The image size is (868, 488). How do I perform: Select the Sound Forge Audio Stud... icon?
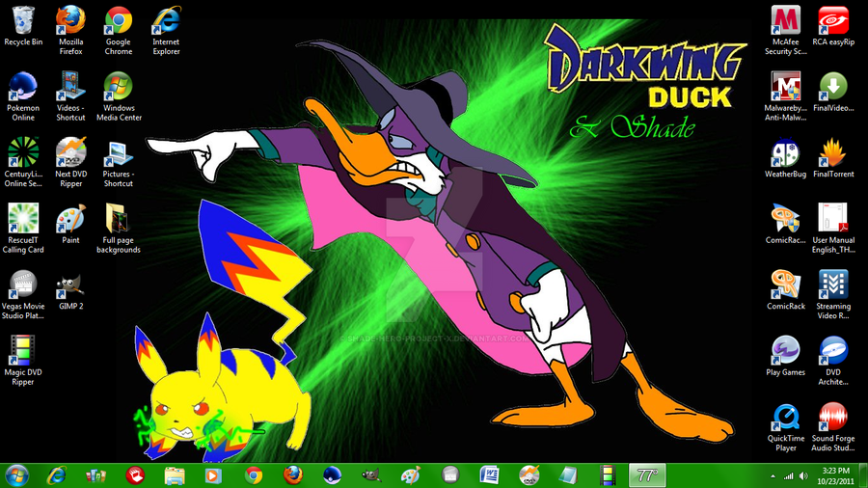coord(833,427)
